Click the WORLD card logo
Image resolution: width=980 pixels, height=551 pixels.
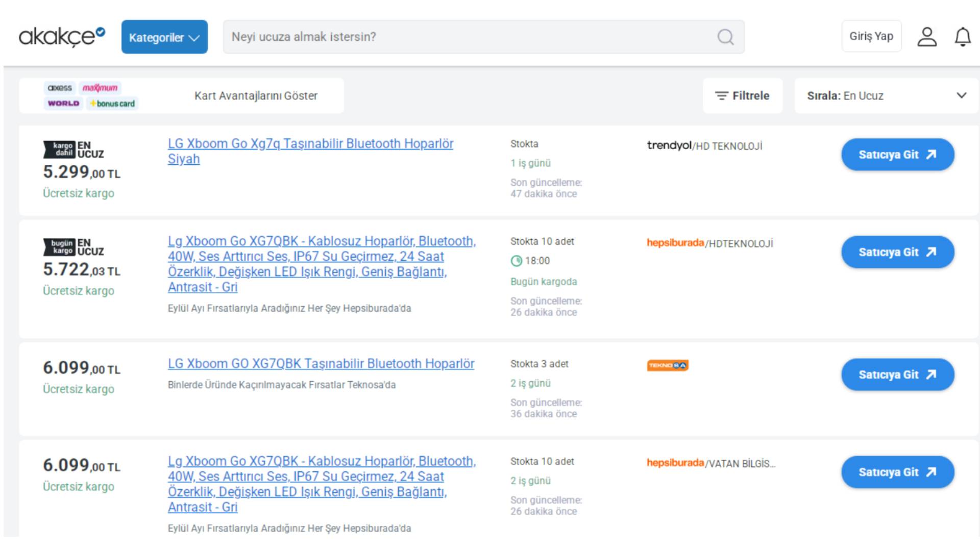pos(63,104)
